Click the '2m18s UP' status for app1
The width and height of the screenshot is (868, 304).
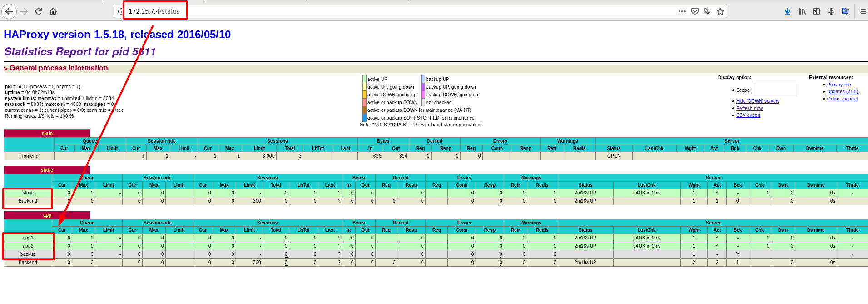(585, 238)
